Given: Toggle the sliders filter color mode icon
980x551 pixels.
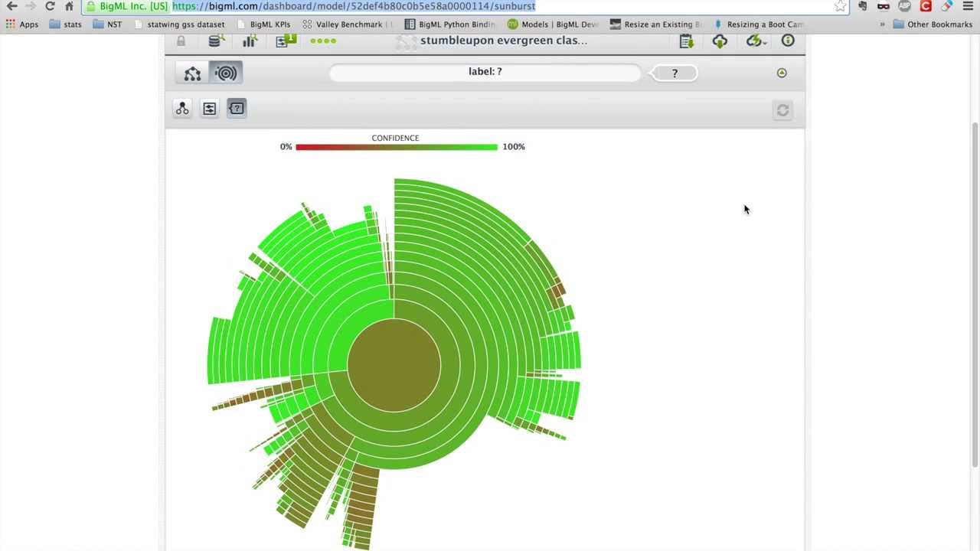Looking at the screenshot, I should 209,109.
